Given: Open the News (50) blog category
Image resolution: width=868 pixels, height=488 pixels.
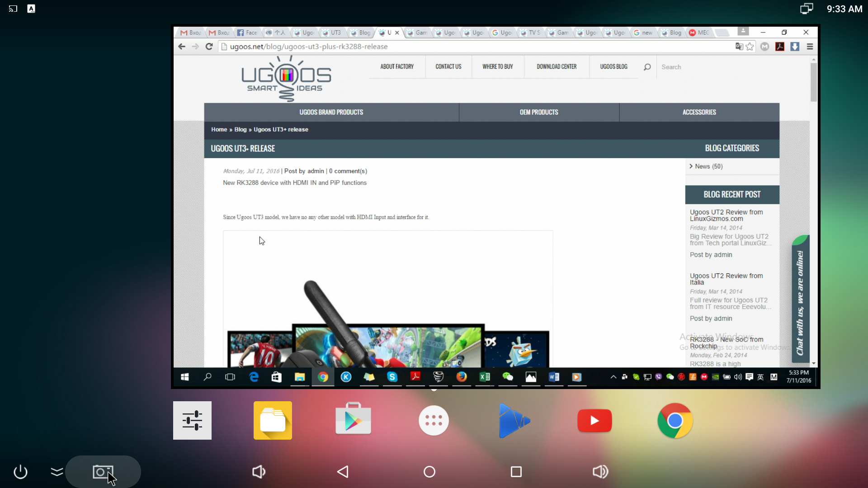Looking at the screenshot, I should 708,166.
